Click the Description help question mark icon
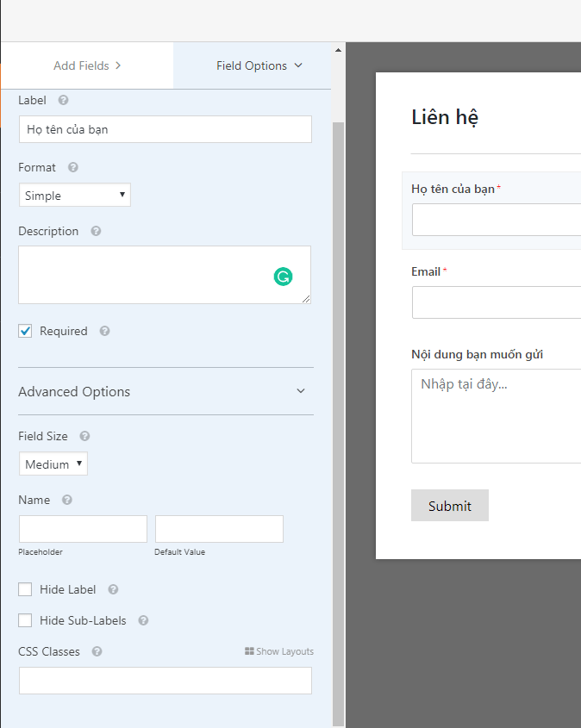Viewport: 581px width, 728px height. (x=96, y=232)
